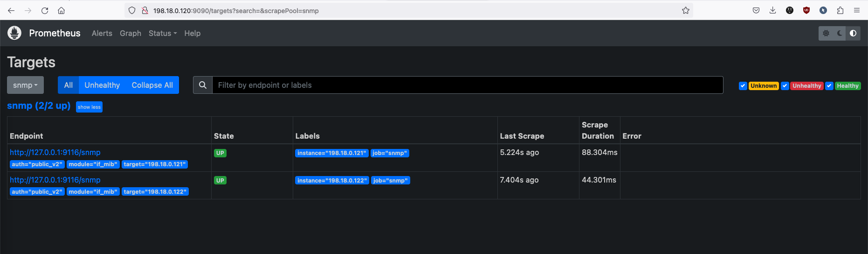Viewport: 868px width, 254px height.
Task: Bookmark page using the star icon
Action: click(685, 10)
